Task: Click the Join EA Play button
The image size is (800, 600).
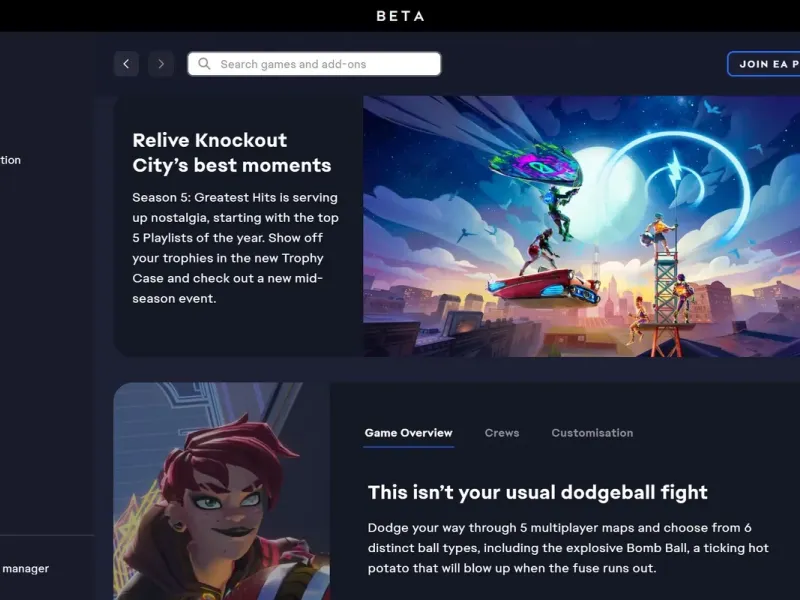Action: 764,64
